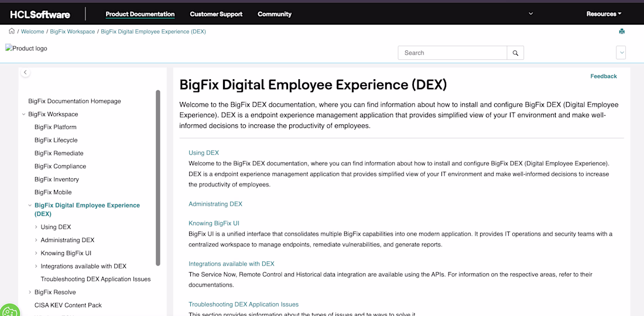The image size is (644, 316).
Task: Click the Product logo image
Action: click(x=26, y=48)
